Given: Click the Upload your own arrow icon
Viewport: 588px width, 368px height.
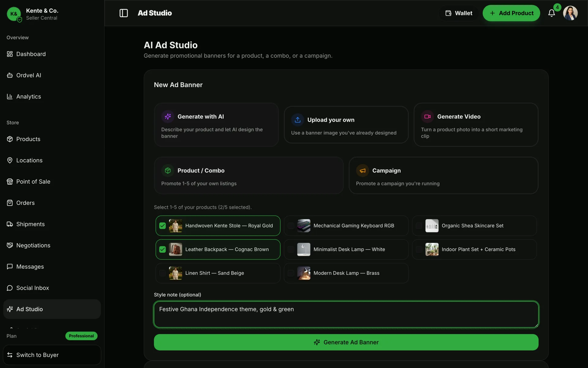Looking at the screenshot, I should (298, 120).
